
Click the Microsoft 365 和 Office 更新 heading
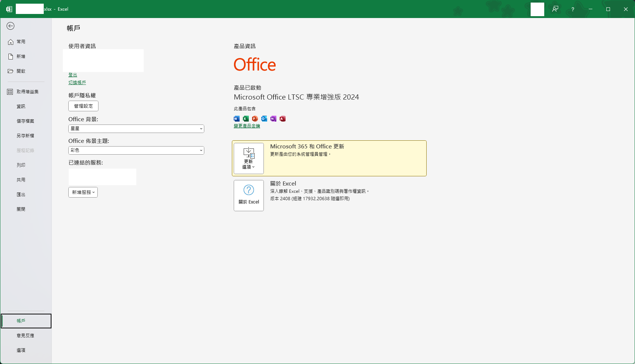[x=307, y=147]
